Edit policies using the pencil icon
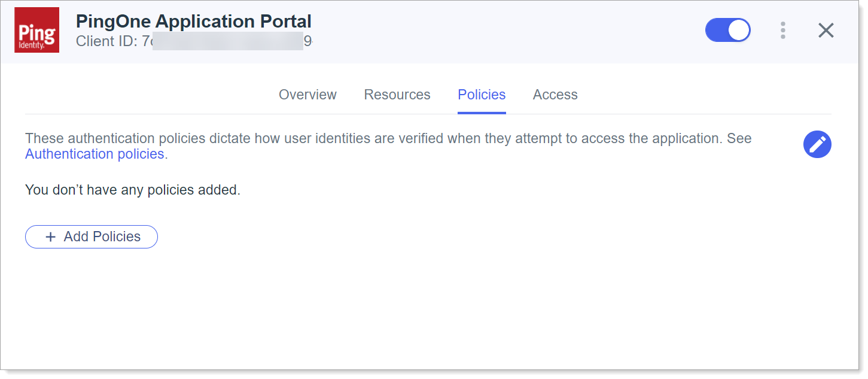 coord(817,144)
